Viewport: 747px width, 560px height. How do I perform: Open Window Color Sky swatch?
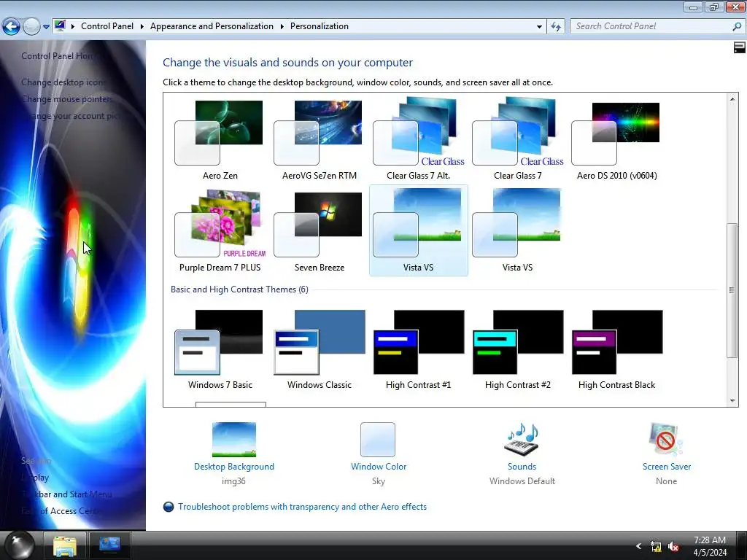pyautogui.click(x=378, y=440)
